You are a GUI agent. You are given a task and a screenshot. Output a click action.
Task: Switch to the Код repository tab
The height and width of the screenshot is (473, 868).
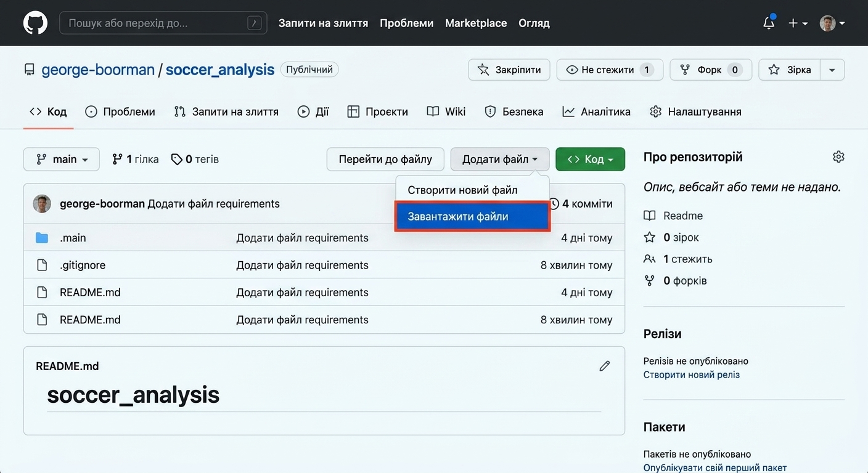[x=48, y=111]
